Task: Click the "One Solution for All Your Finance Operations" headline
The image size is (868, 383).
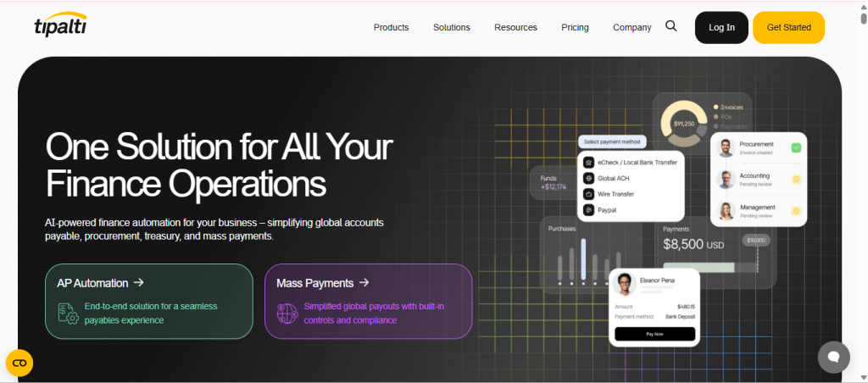Action: pos(219,165)
